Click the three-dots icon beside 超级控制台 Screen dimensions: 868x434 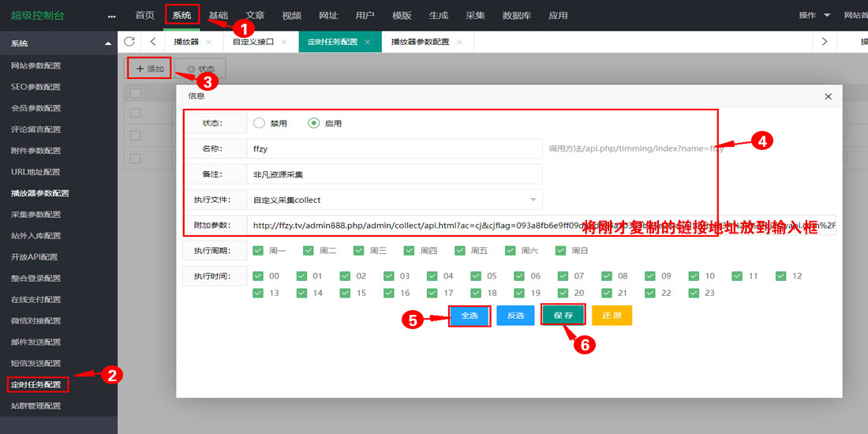coord(111,16)
